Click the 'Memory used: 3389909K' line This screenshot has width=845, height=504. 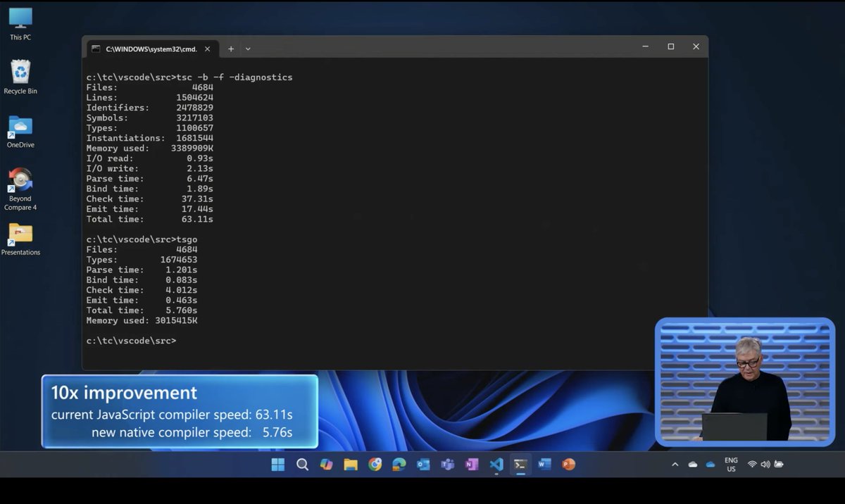(150, 149)
